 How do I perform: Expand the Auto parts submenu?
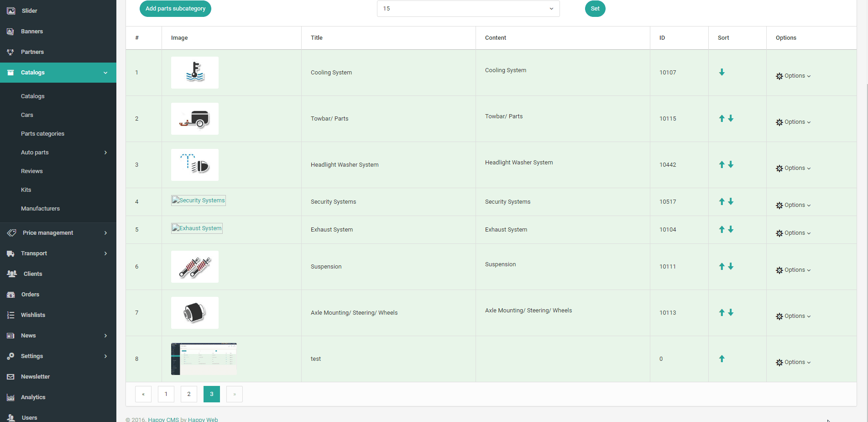(x=58, y=153)
